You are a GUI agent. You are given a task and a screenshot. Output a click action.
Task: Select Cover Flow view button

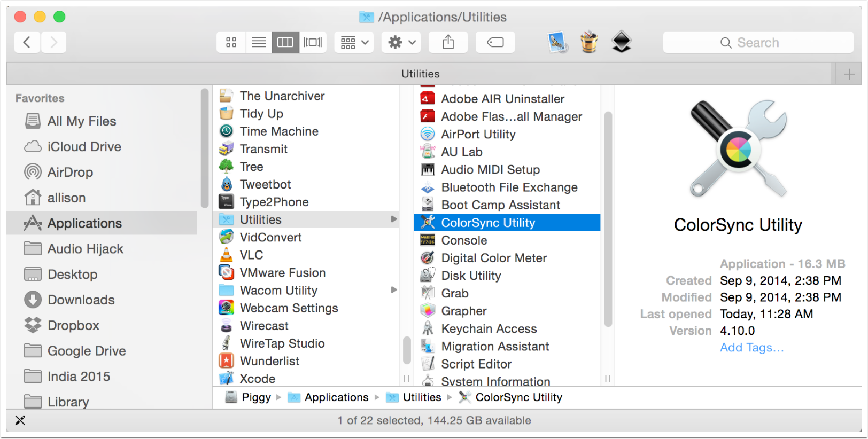[x=313, y=42]
